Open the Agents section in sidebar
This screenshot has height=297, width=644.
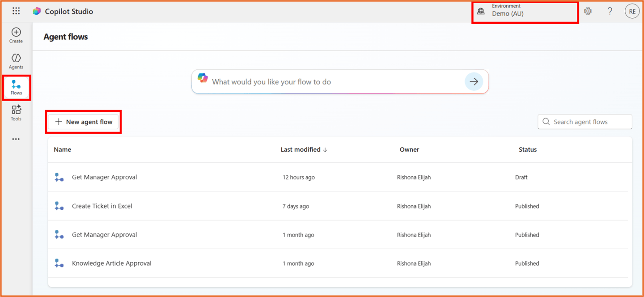click(16, 61)
